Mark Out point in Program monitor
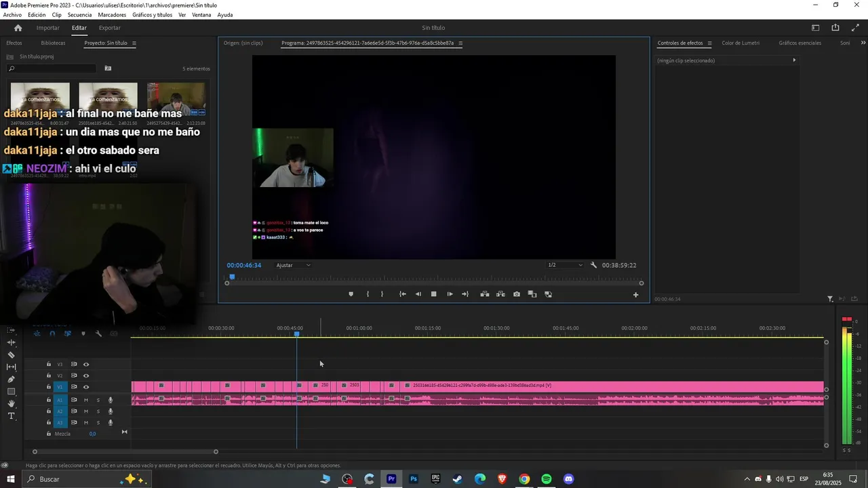Image resolution: width=868 pixels, height=488 pixels. click(382, 294)
